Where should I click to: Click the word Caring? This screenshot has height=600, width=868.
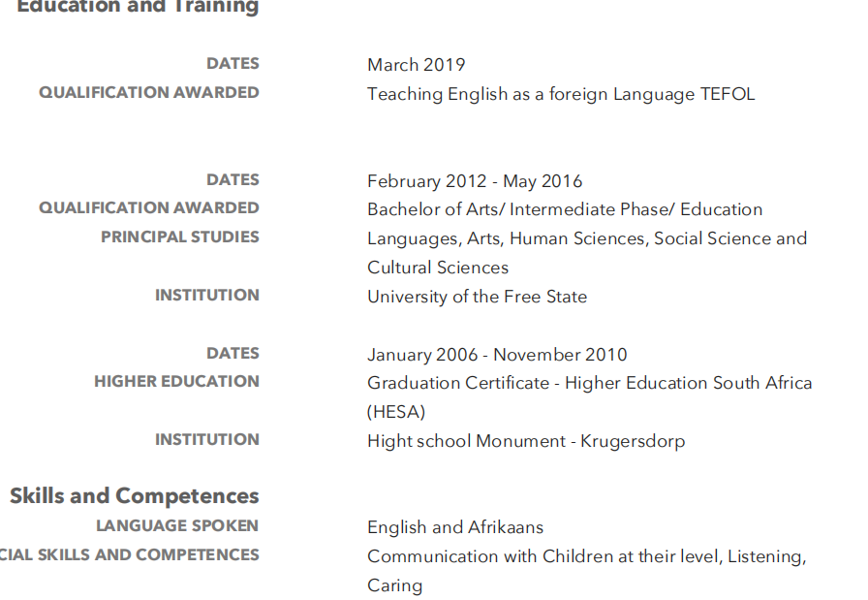coord(394,585)
